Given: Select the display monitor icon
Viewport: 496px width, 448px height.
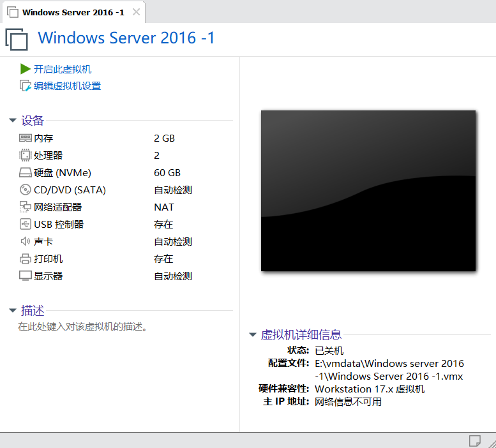Looking at the screenshot, I should tap(26, 276).
